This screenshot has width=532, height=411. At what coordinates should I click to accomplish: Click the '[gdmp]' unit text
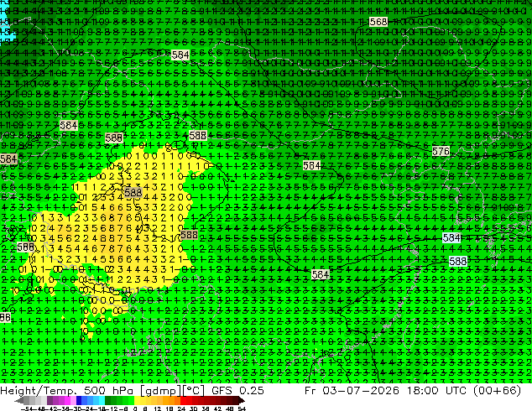[x=161, y=391]
